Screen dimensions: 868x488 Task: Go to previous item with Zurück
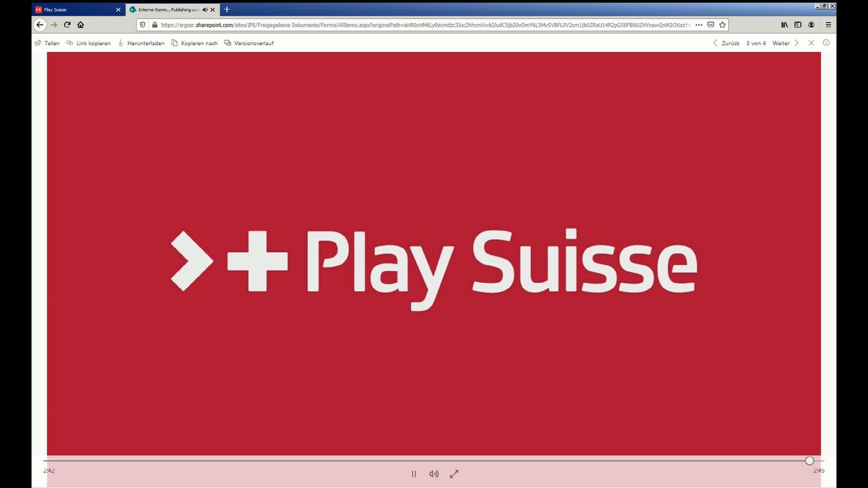click(726, 43)
